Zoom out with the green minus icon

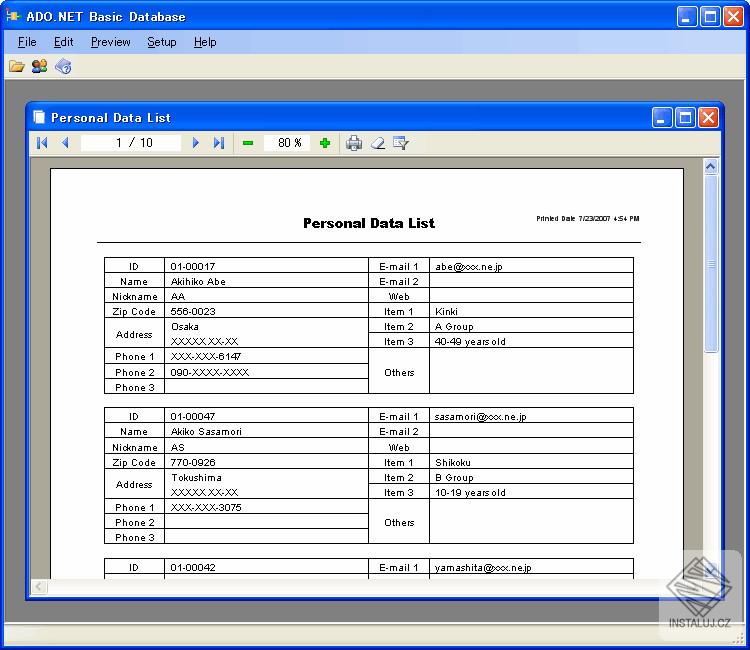[x=248, y=143]
